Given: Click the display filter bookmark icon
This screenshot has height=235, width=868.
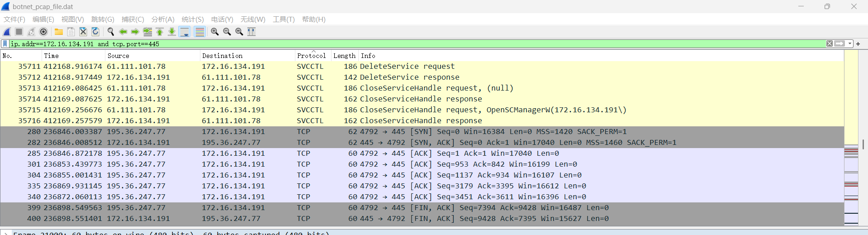Looking at the screenshot, I should tap(5, 44).
